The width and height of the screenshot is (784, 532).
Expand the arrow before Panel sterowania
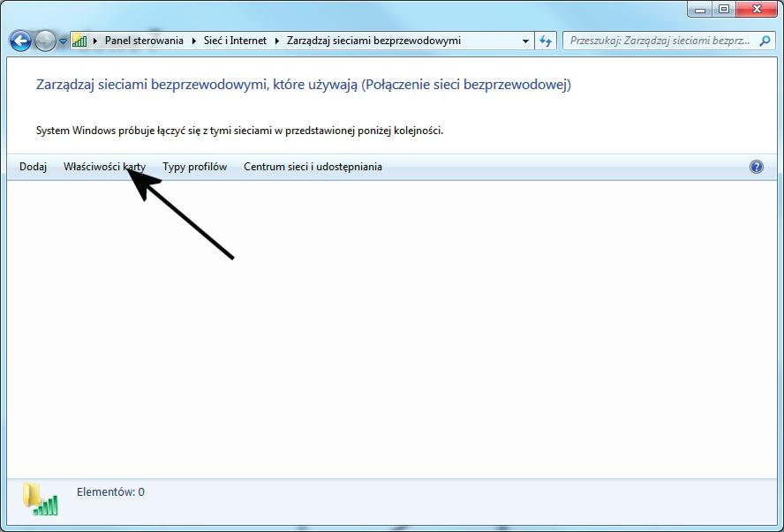point(95,41)
